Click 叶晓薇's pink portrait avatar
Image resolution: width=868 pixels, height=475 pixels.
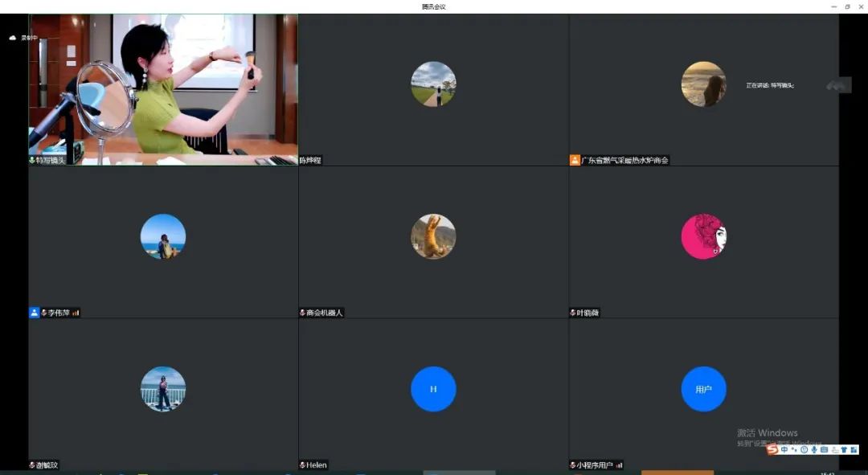pos(703,236)
